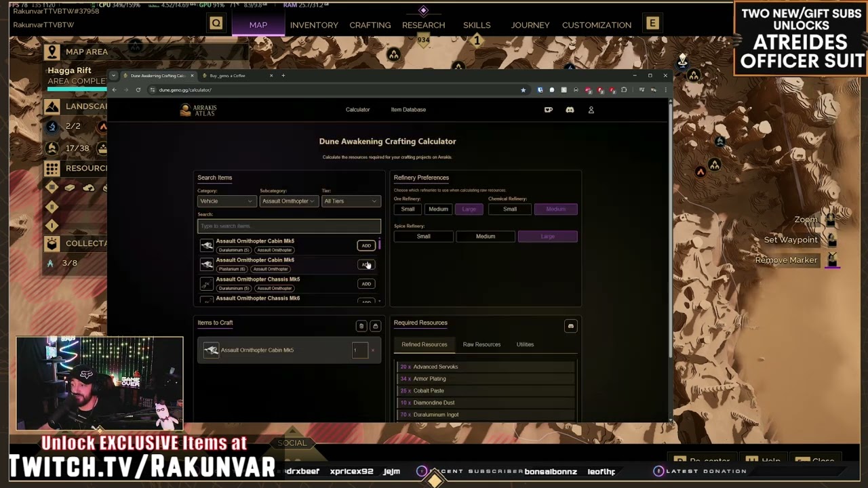Click the E button in game top menu

[x=652, y=24]
